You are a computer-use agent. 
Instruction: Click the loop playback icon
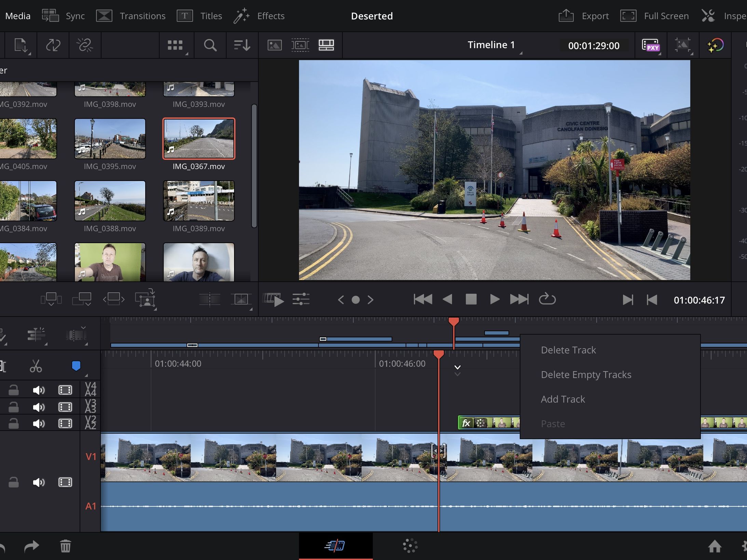pyautogui.click(x=547, y=299)
